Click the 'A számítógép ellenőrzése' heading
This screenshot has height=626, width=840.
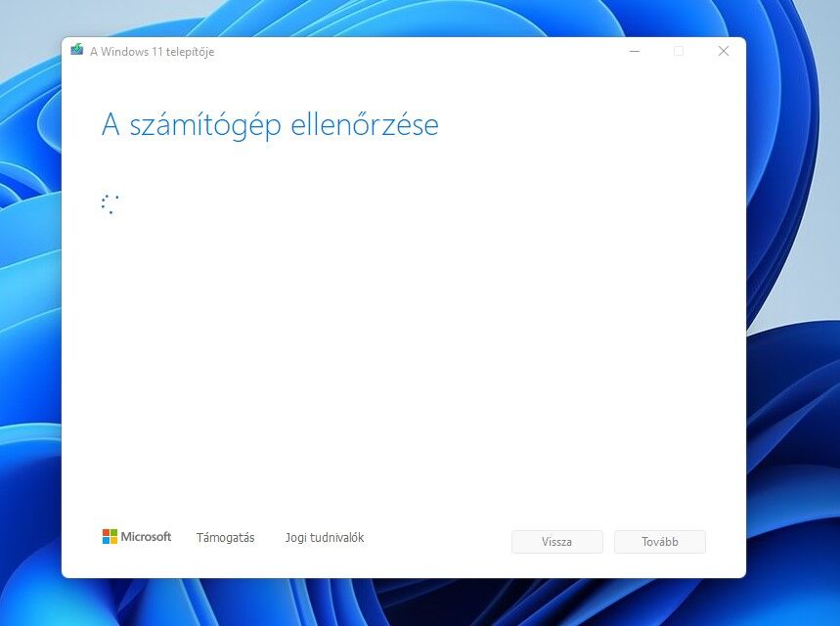tap(270, 125)
